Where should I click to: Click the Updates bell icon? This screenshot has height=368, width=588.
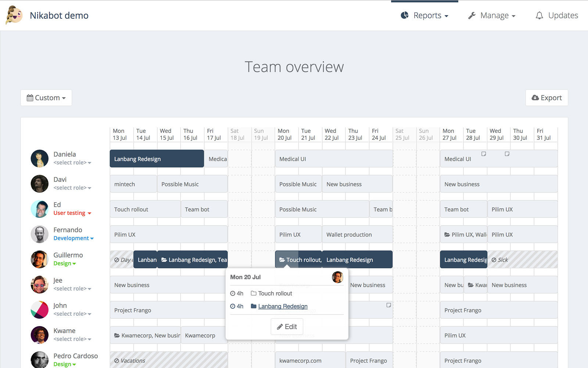coord(539,15)
